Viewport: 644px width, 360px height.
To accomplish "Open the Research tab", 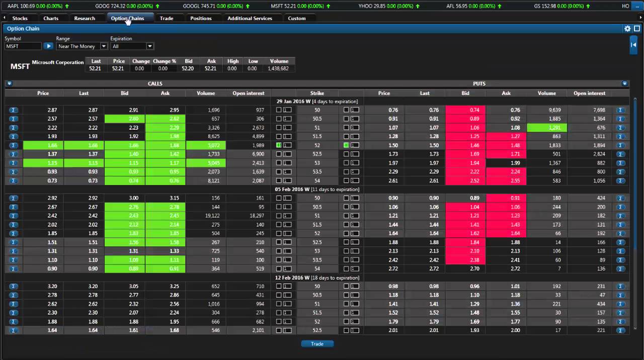I will (85, 18).
